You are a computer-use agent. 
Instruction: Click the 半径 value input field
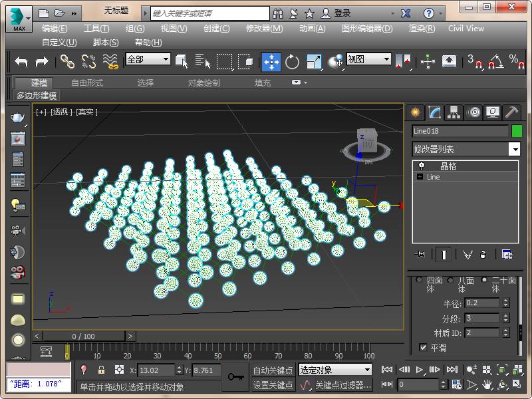[x=482, y=303]
